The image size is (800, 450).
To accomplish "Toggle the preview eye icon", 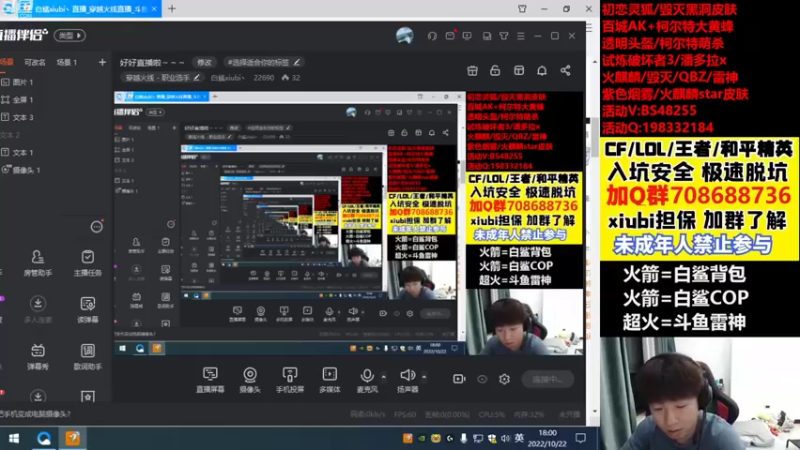I will point(482,379).
